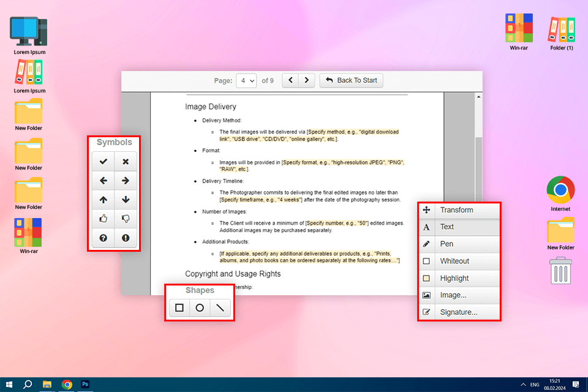This screenshot has height=392, width=588.
Task: Go to the next page
Action: (x=306, y=80)
